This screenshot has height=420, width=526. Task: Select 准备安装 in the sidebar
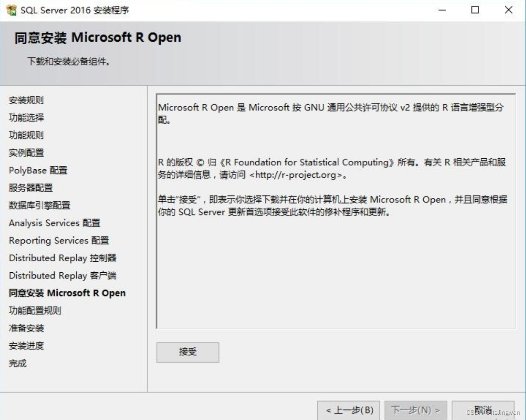pos(26,328)
